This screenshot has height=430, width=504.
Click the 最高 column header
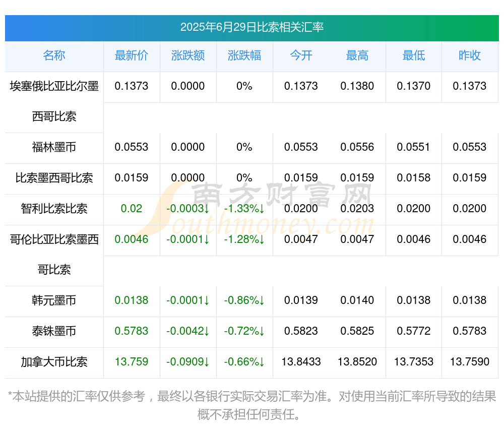(357, 55)
